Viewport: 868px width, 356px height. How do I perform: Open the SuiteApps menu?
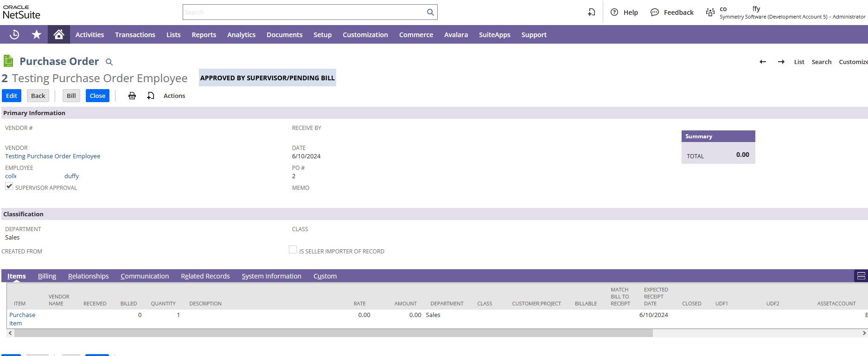(x=494, y=34)
